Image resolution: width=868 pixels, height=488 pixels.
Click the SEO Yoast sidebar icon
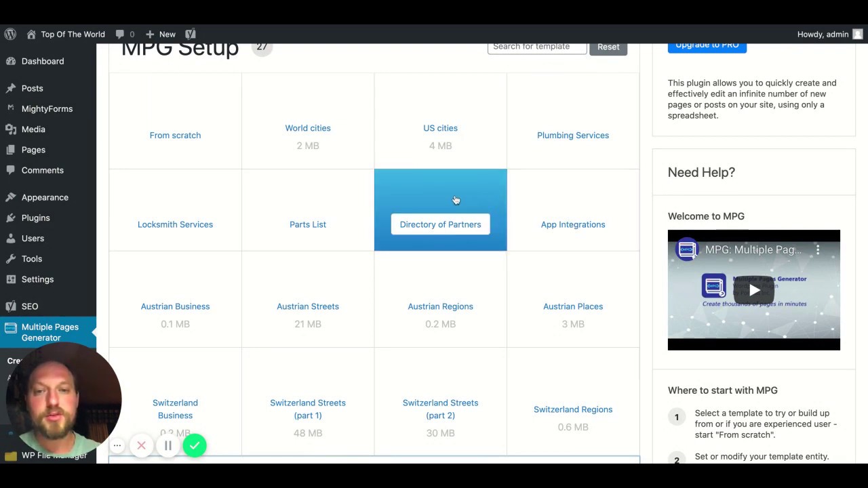click(11, 306)
